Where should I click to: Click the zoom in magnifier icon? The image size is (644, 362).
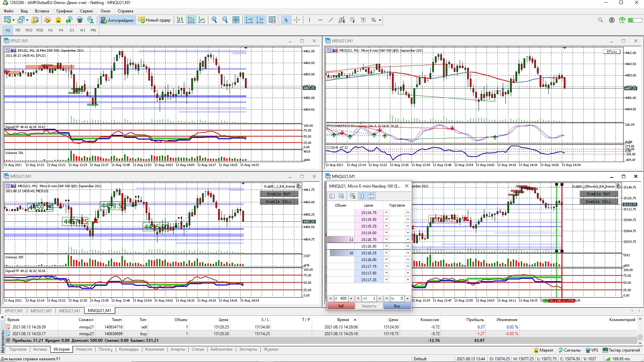tap(214, 20)
